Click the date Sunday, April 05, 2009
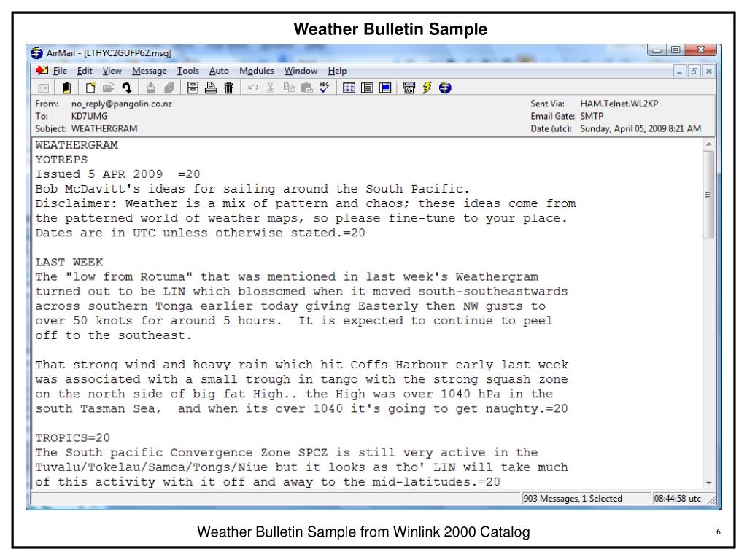 pyautogui.click(x=624, y=128)
